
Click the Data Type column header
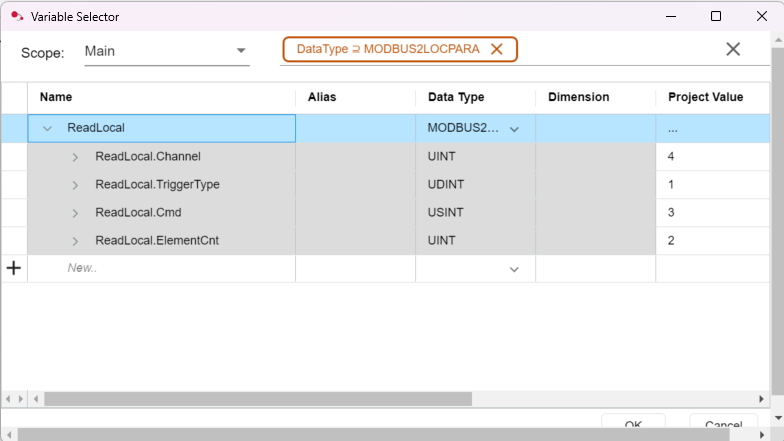[456, 97]
